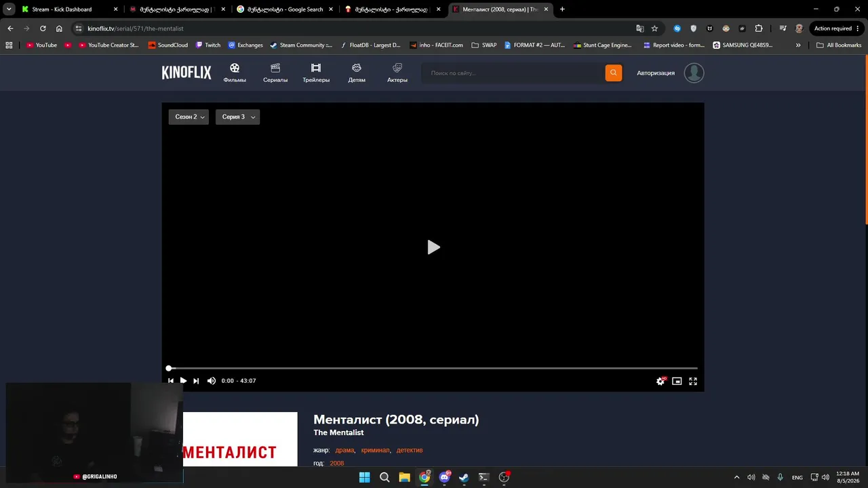Image resolution: width=868 pixels, height=488 pixels.
Task: Start playback from the control bar
Action: [183, 381]
